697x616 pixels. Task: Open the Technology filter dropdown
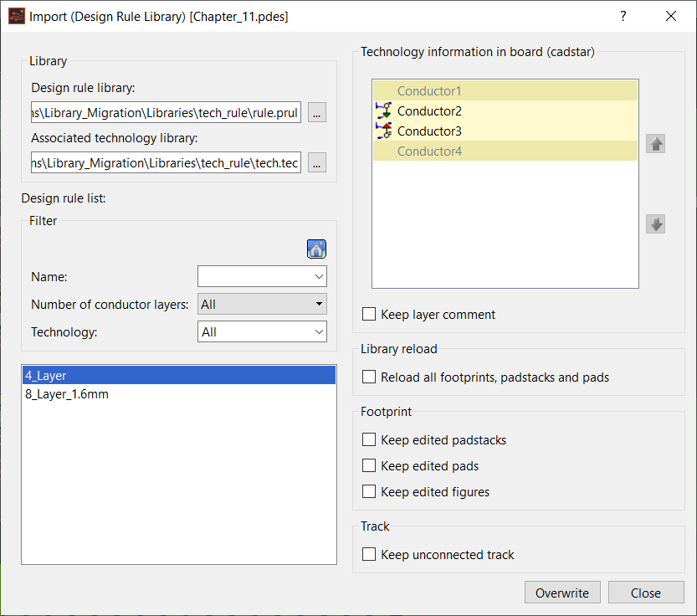[x=262, y=331]
